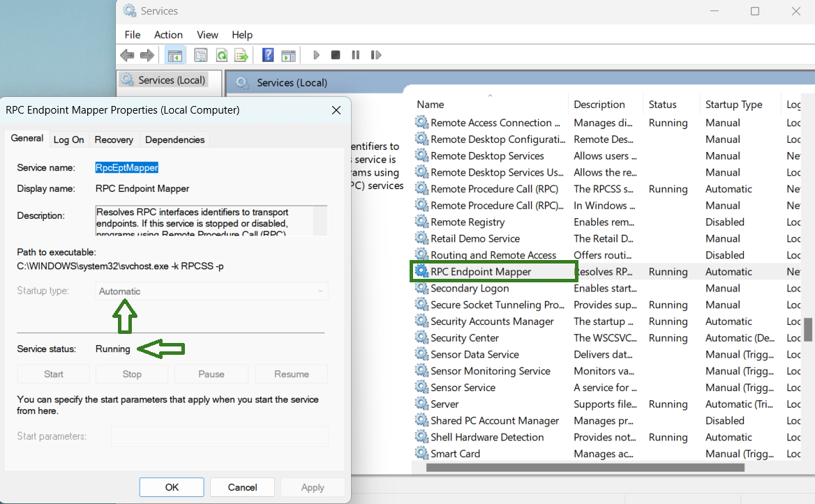
Task: Click the Show/Hide Action Pane toolbar icon
Action: [287, 55]
